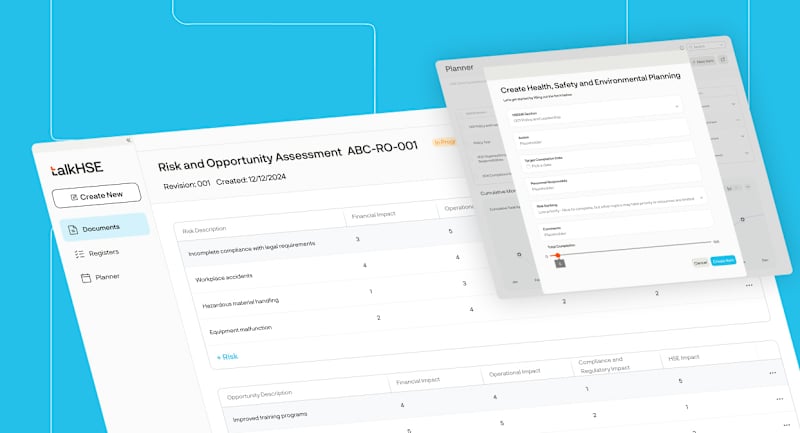This screenshot has width=800, height=433.
Task: Click the Opportunity Description column header
Action: (x=259, y=395)
